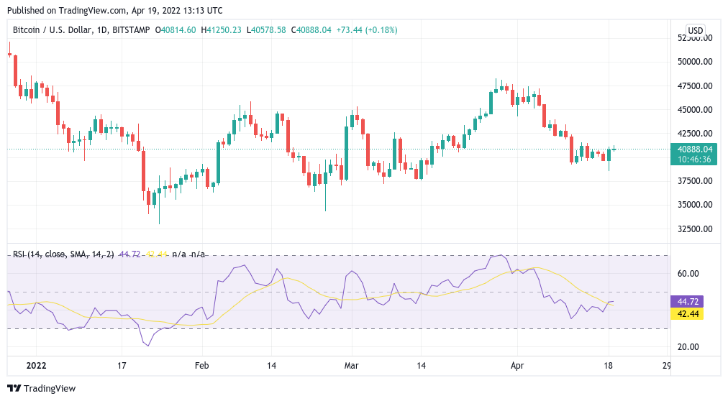The image size is (728, 402).
Task: Click the yellow SMA value label 42.44
Action: (687, 314)
